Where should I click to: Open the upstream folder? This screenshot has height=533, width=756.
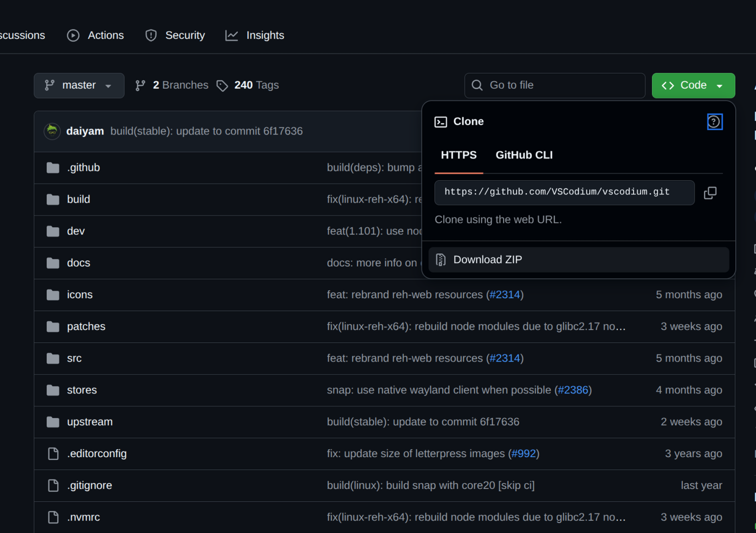[x=90, y=422]
